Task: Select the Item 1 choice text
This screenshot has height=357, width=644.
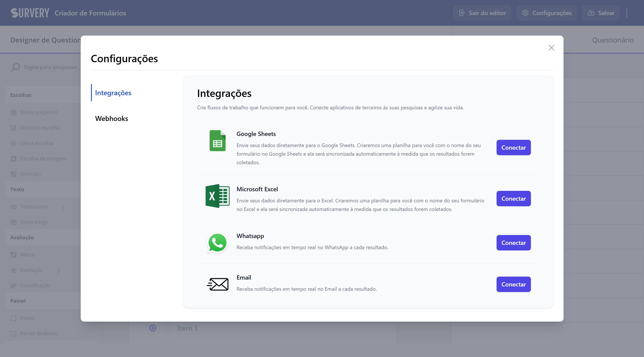Action: click(x=187, y=328)
